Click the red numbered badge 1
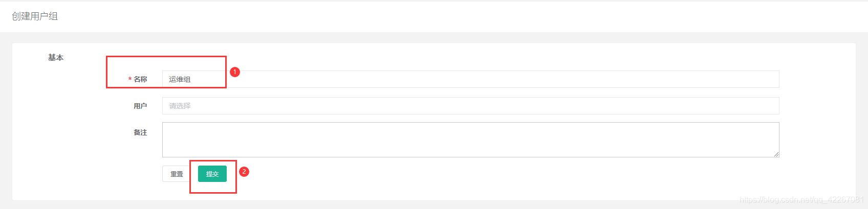 click(x=235, y=72)
